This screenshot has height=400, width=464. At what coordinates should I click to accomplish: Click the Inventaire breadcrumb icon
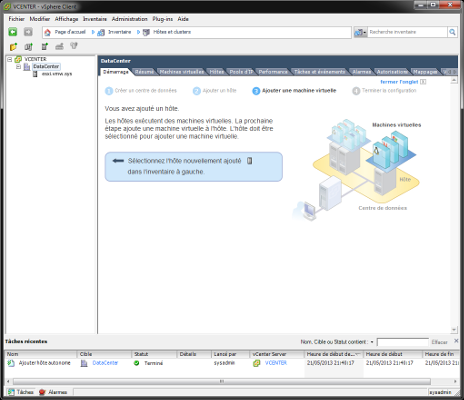(x=101, y=32)
